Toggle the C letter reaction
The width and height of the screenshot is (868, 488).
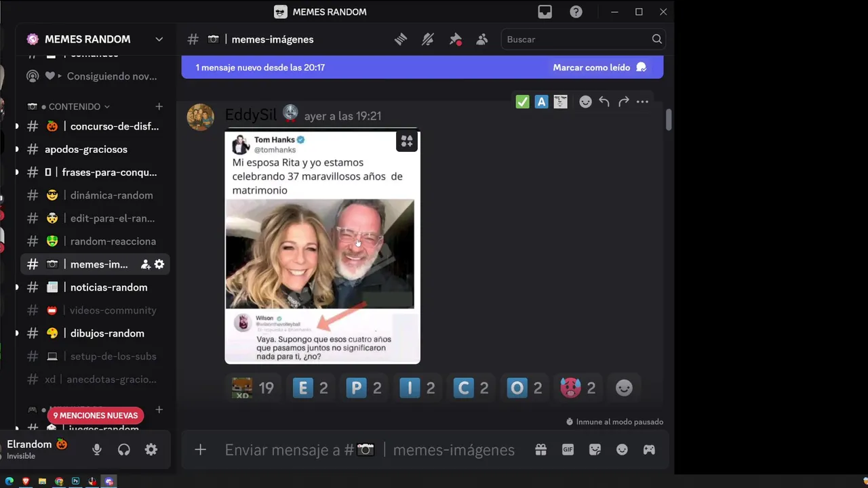(471, 388)
